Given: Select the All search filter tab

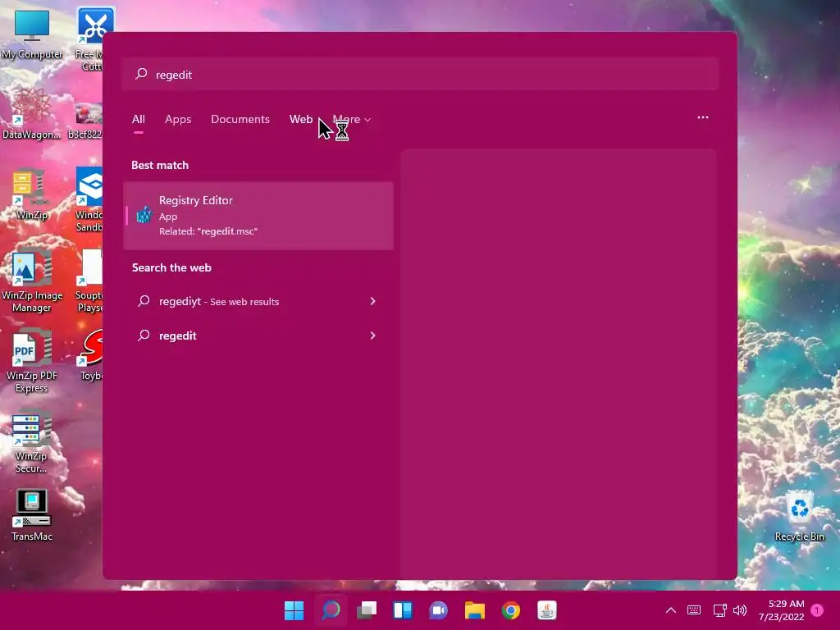Looking at the screenshot, I should pos(138,119).
